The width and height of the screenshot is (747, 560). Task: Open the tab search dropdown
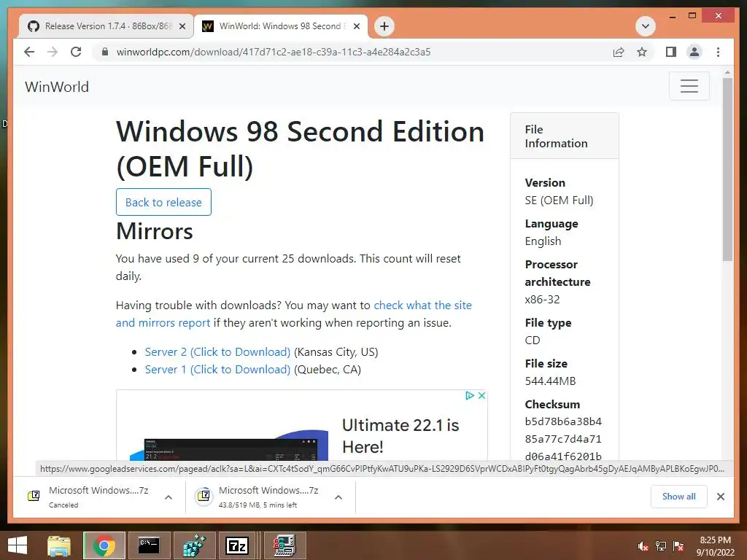[646, 26]
